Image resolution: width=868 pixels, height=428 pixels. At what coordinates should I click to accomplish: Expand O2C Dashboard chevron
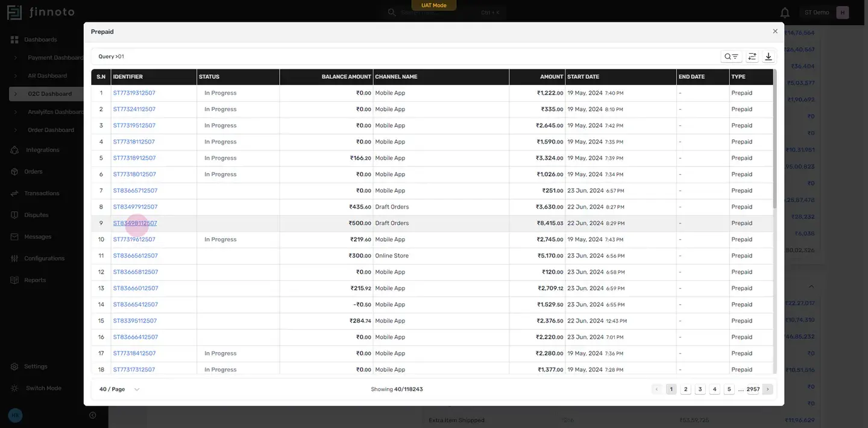pos(15,94)
